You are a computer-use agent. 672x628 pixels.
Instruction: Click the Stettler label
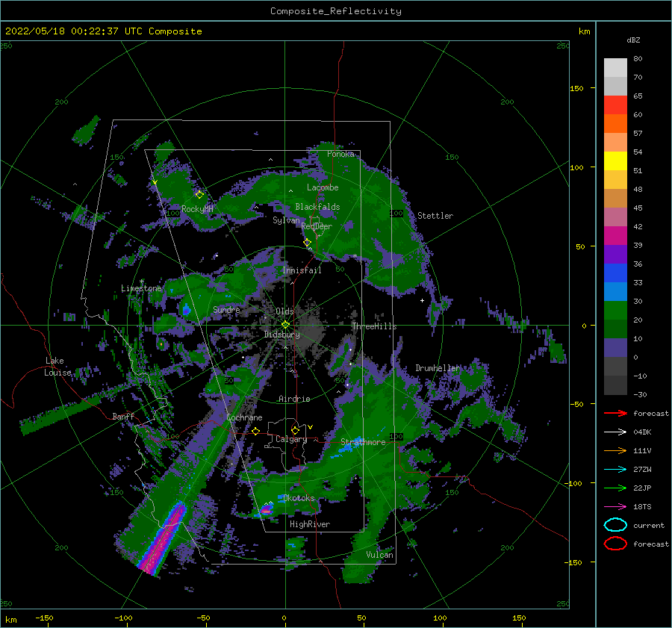(x=435, y=216)
